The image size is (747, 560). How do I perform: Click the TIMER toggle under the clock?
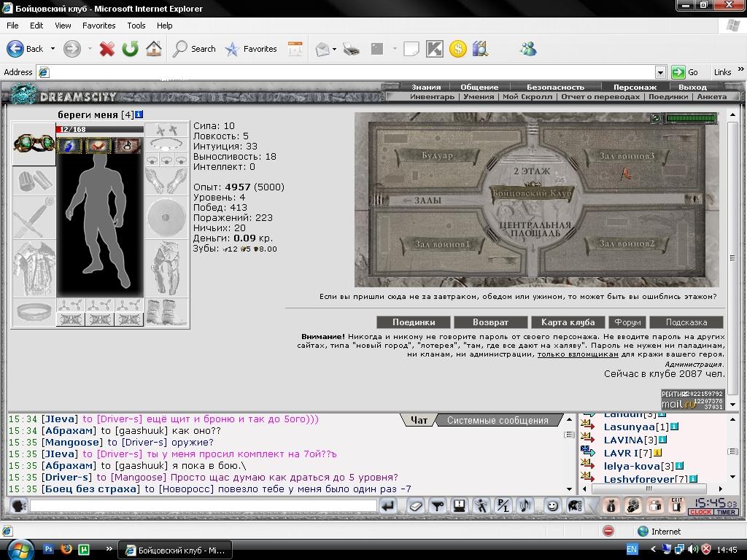click(726, 512)
